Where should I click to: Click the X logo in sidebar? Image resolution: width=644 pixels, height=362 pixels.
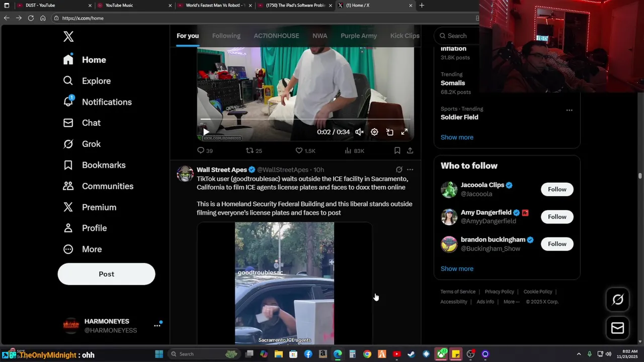tap(68, 36)
